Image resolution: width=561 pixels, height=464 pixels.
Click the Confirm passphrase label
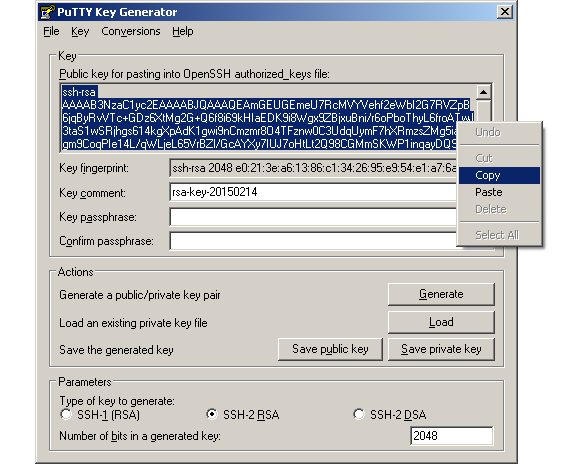[x=106, y=241]
